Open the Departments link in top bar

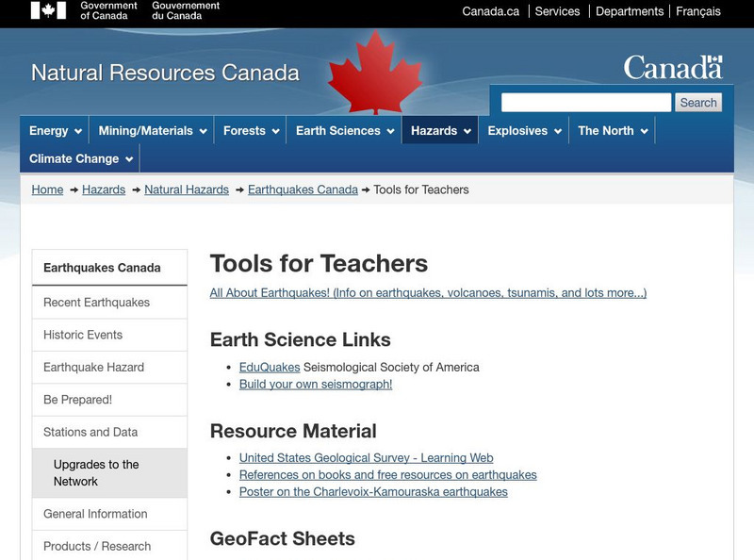(630, 11)
